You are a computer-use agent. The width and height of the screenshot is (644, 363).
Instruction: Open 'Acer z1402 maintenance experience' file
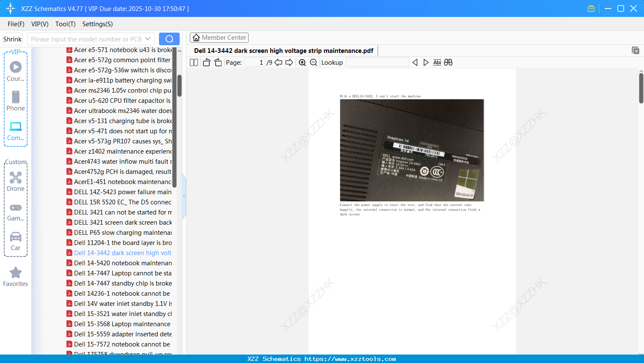coord(119,151)
